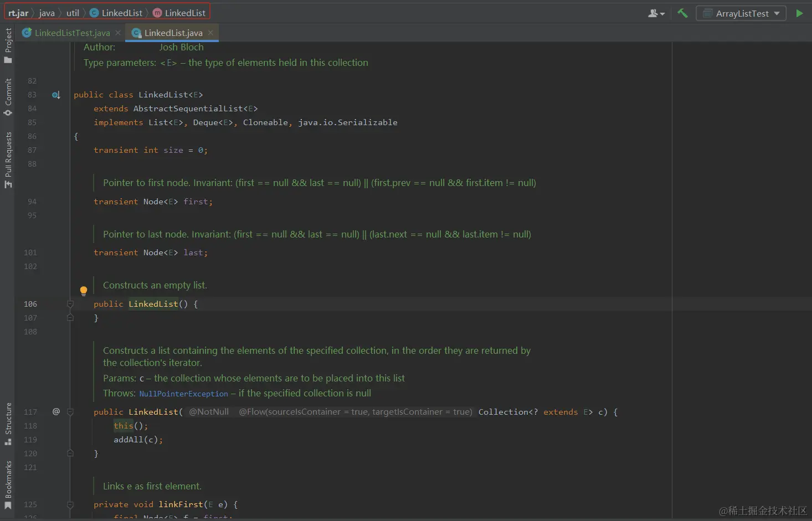Click the @ annotation gutter icon on line 117
This screenshot has height=521, width=812.
56,411
